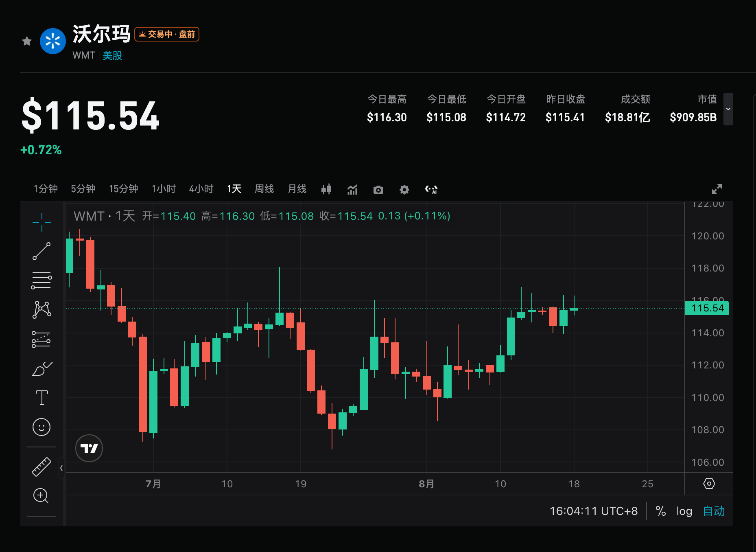Select the trend line drawing tool

click(42, 251)
